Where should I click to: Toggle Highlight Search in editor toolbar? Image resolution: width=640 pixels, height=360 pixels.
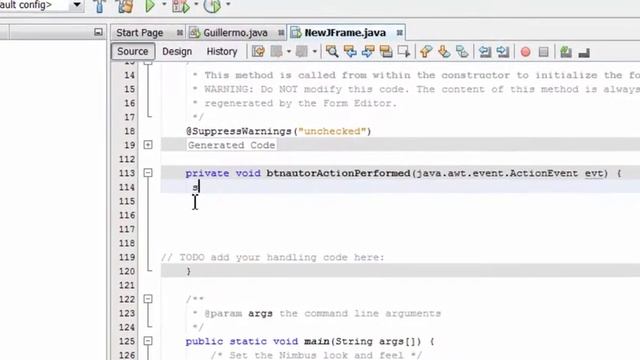pos(386,51)
